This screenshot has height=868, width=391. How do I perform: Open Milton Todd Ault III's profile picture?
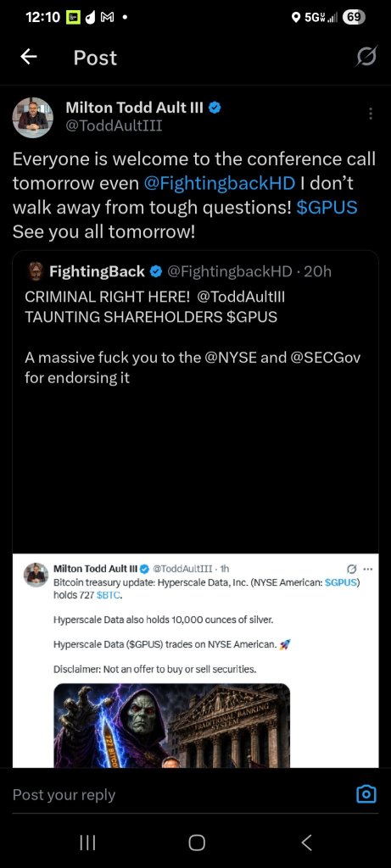pos(33,117)
